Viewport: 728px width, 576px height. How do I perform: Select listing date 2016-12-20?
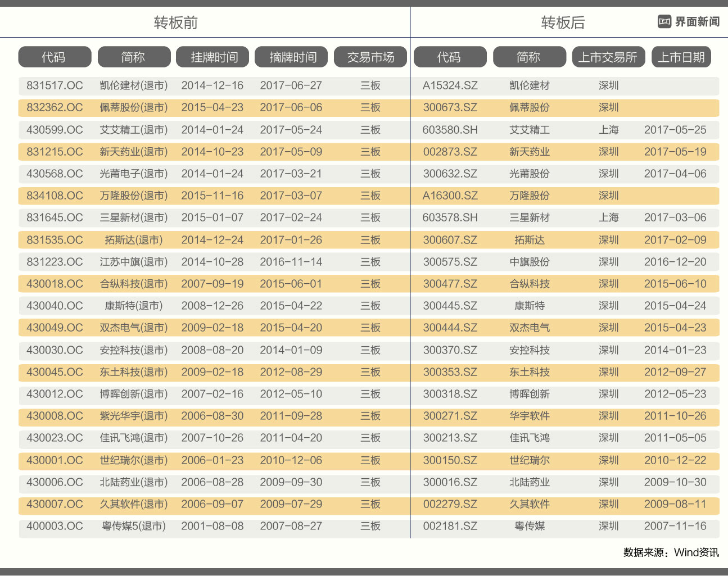[x=675, y=262]
